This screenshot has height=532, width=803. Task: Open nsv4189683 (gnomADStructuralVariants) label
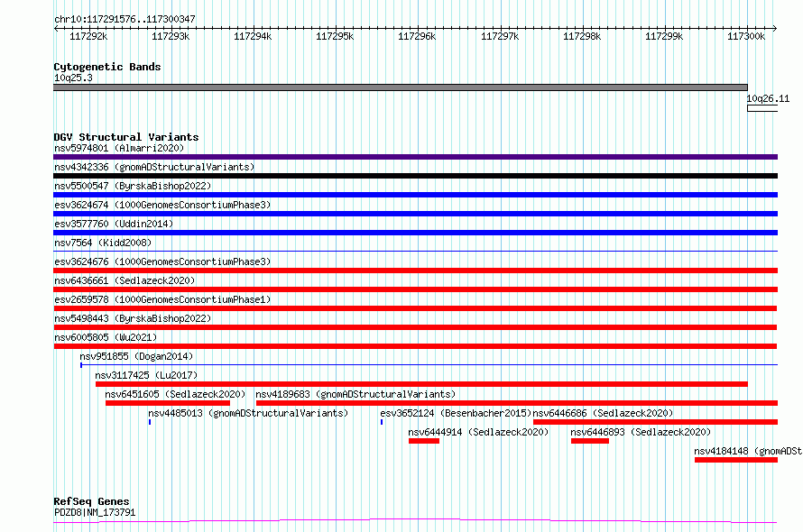(x=355, y=394)
